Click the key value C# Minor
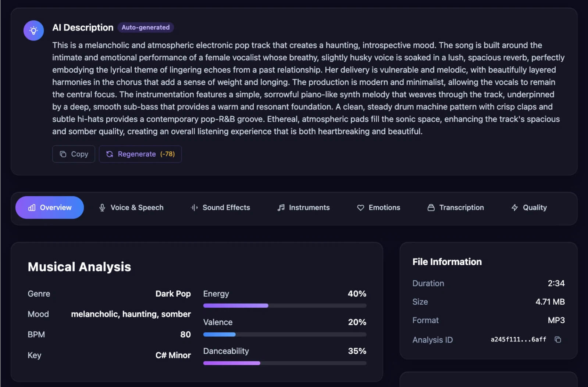588x387 pixels. [x=173, y=355]
